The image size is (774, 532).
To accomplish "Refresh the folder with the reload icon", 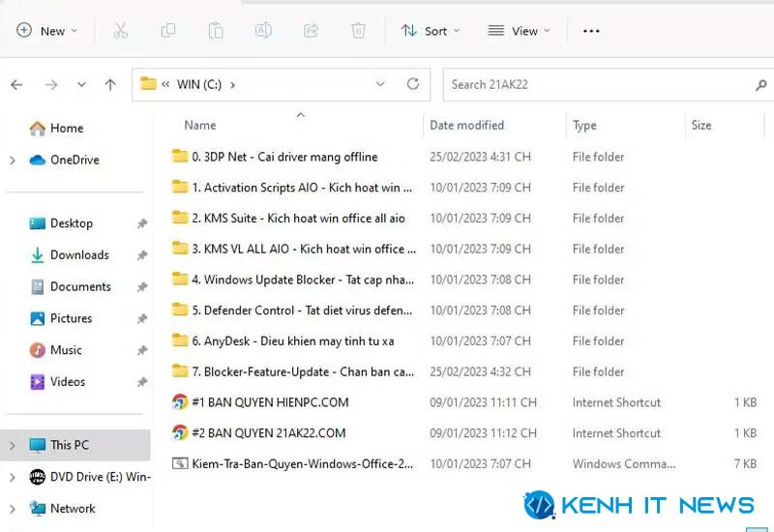I will (413, 84).
